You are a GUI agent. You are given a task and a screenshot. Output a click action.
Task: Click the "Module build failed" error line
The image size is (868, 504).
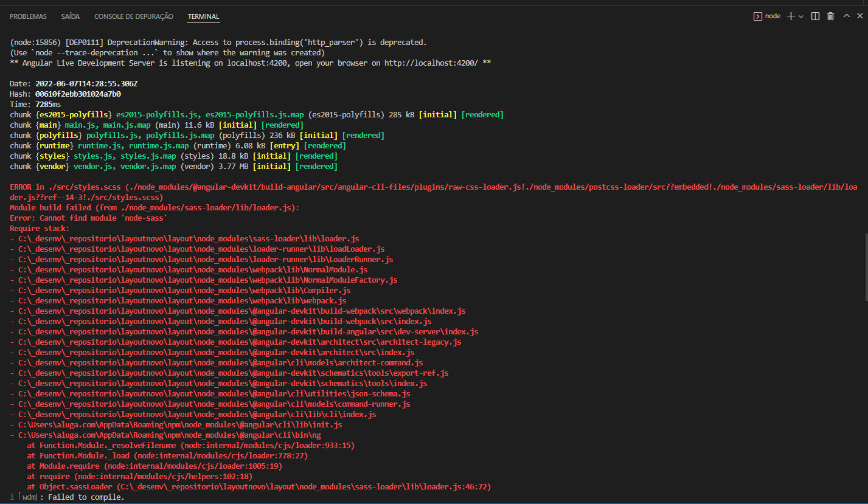click(x=155, y=208)
